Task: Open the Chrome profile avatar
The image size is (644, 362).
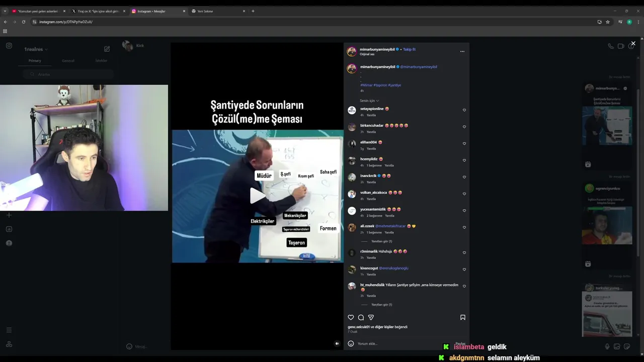Action: [629, 22]
